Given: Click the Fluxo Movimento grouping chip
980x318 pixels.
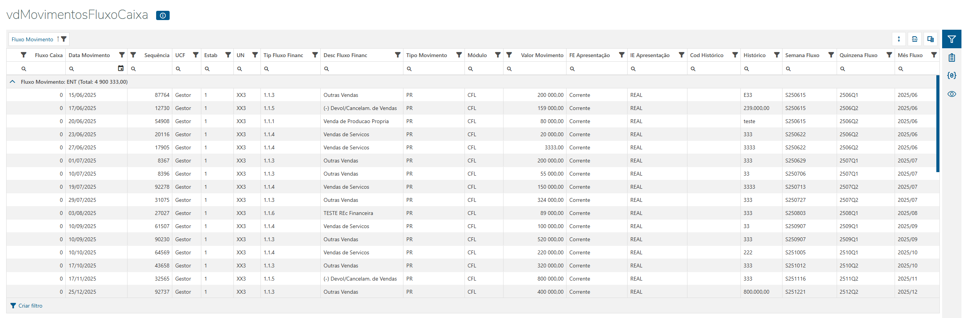Looking at the screenshot, I should [32, 39].
